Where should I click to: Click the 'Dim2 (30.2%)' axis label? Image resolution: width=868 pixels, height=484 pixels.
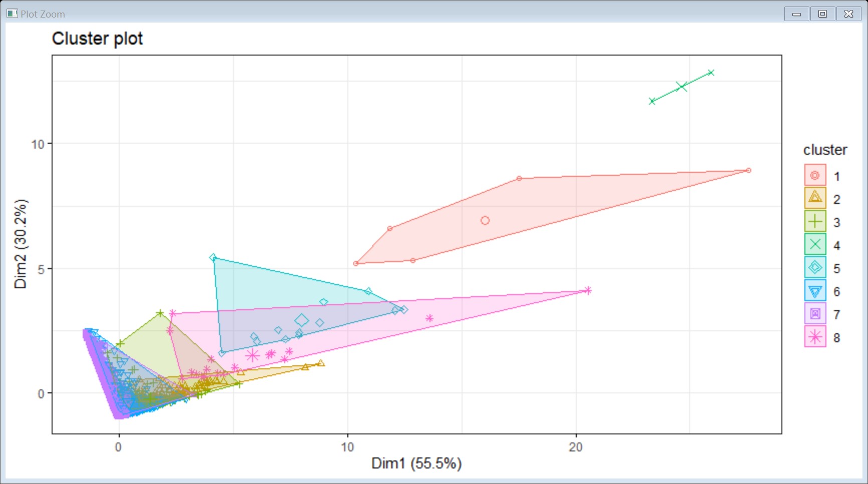tap(21, 244)
